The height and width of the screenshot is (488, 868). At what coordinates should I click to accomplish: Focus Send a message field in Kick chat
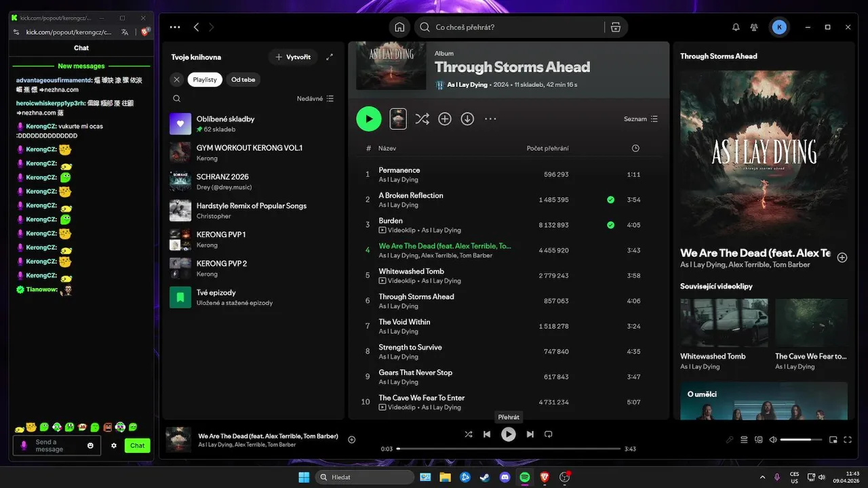pyautogui.click(x=56, y=445)
